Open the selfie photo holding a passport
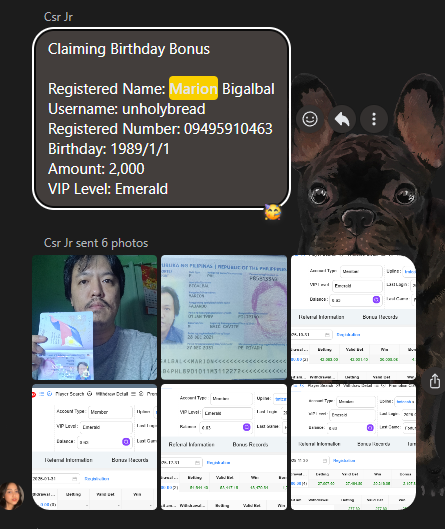Viewport: 445px width, 529px height. point(94,317)
